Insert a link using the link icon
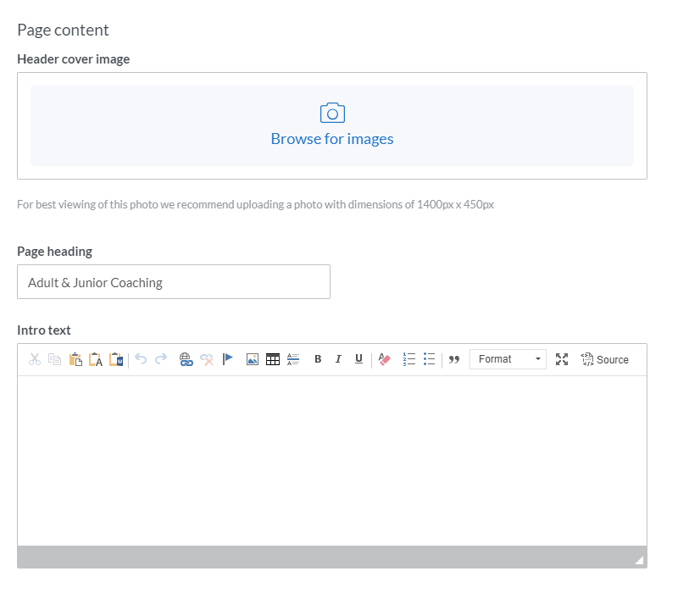 point(186,359)
